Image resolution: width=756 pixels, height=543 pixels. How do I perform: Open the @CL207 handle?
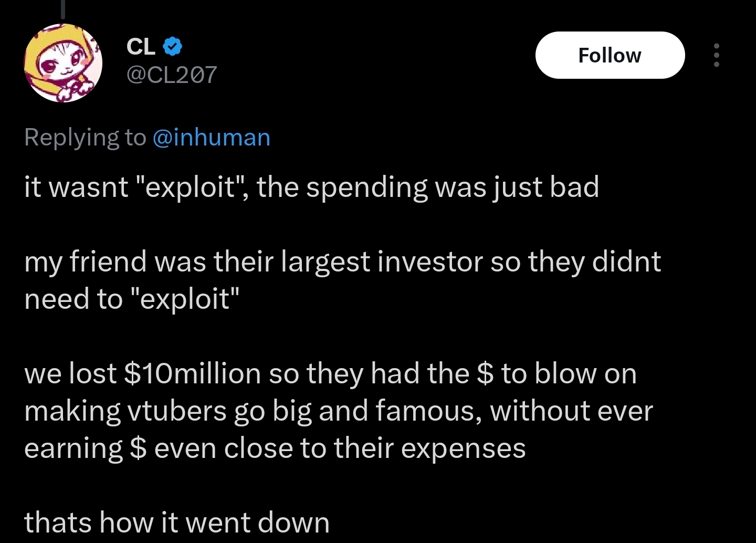pyautogui.click(x=172, y=75)
